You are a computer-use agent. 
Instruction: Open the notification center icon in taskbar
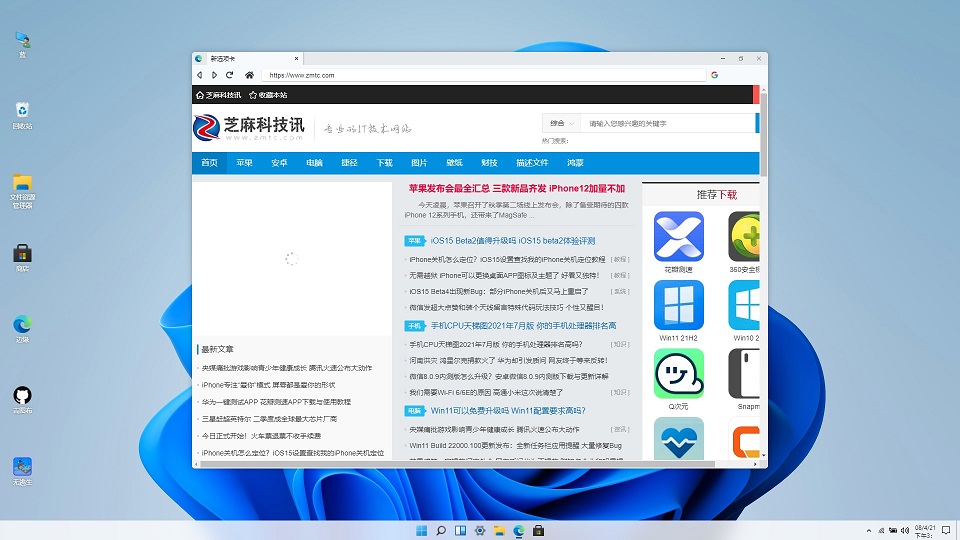click(x=947, y=530)
